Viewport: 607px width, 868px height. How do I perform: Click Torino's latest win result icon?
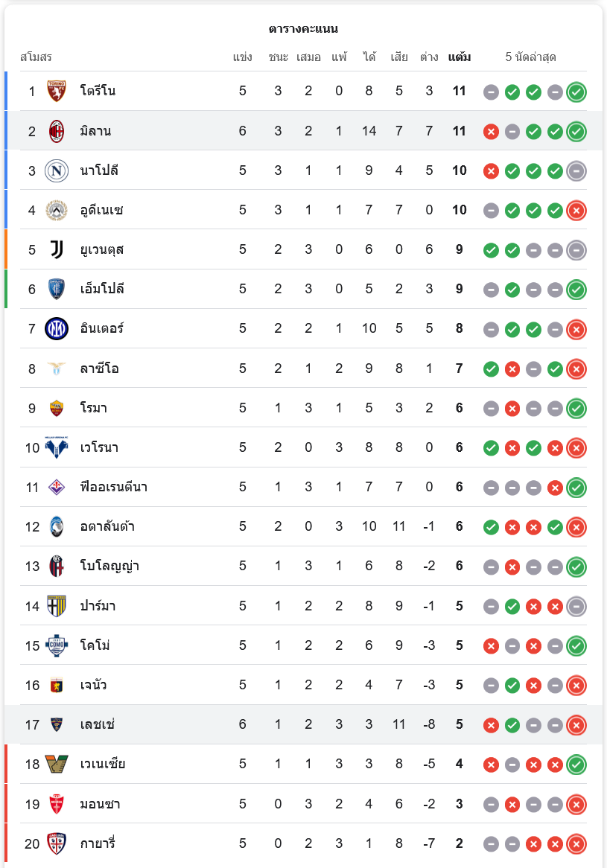[576, 92]
